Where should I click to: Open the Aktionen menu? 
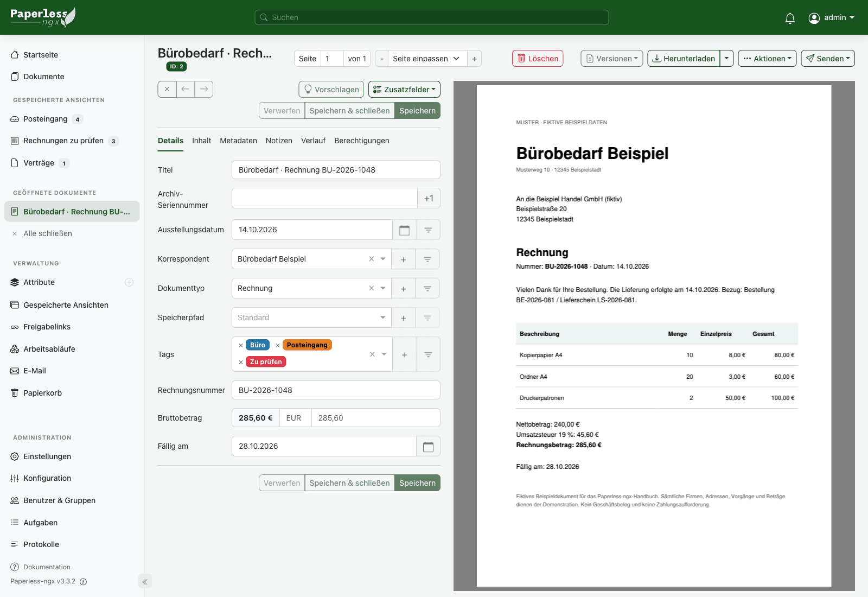767,59
